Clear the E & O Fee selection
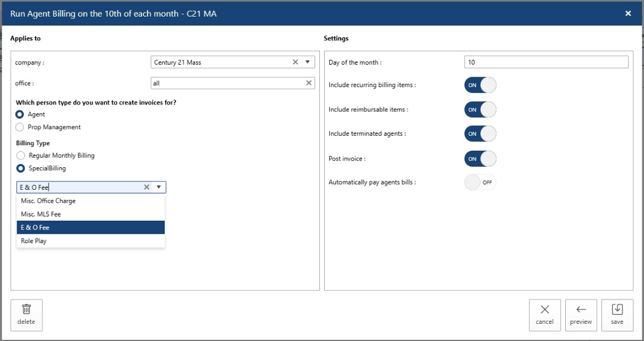Image resolution: width=644 pixels, height=341 pixels. [147, 187]
